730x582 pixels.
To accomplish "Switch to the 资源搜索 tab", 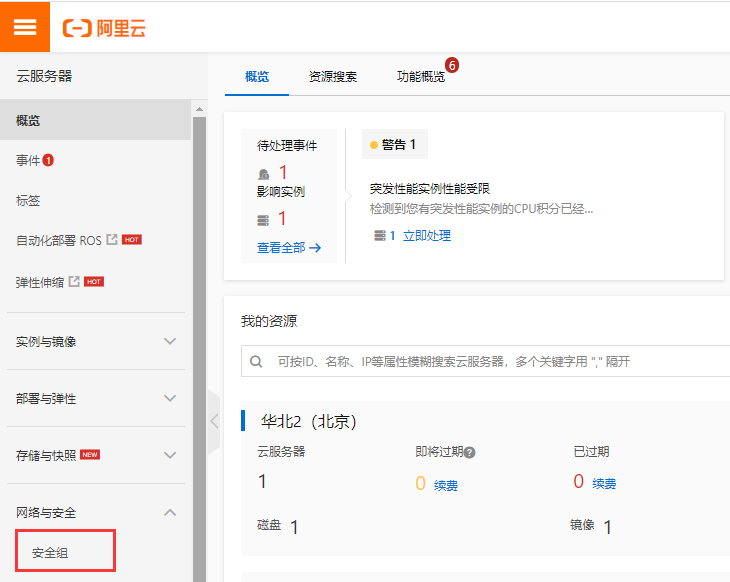I will [332, 77].
